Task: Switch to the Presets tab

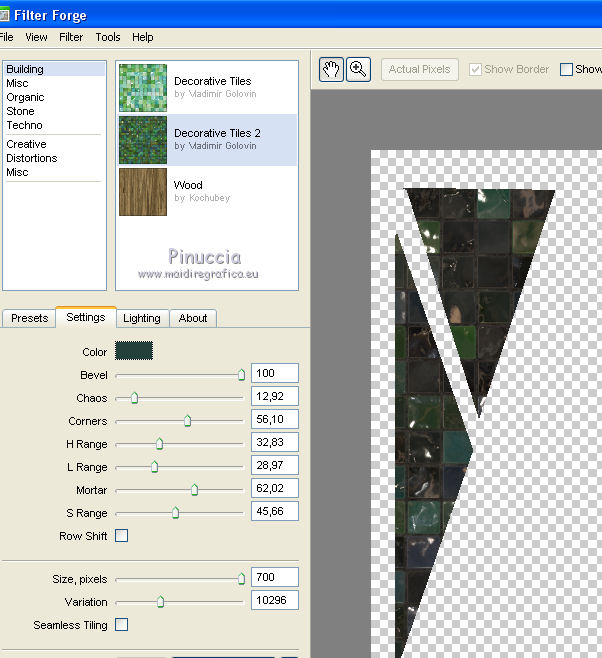Action: click(x=29, y=318)
